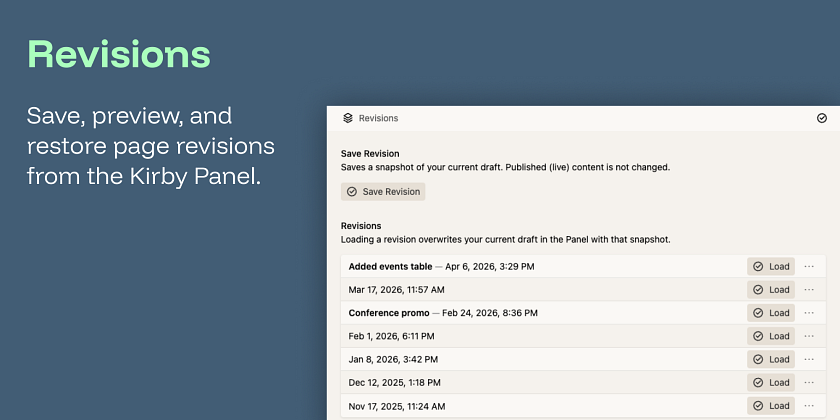Load the Jan 8, 2026 revision
Screen dimensions: 840x420
[771, 359]
